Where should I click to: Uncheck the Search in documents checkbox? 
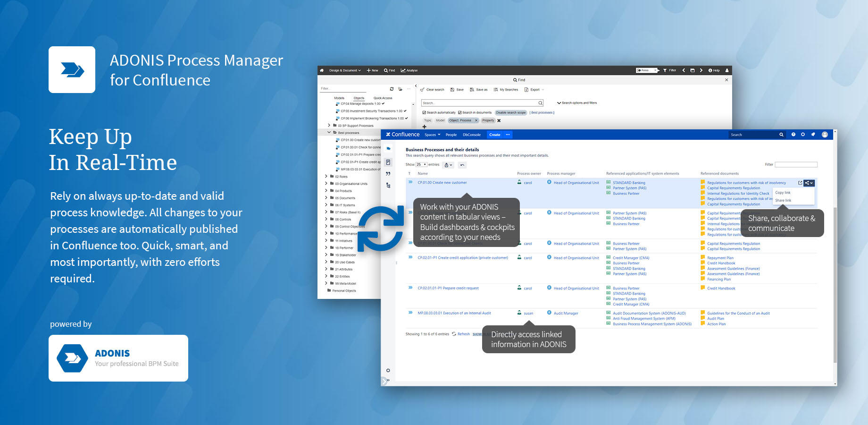click(460, 113)
